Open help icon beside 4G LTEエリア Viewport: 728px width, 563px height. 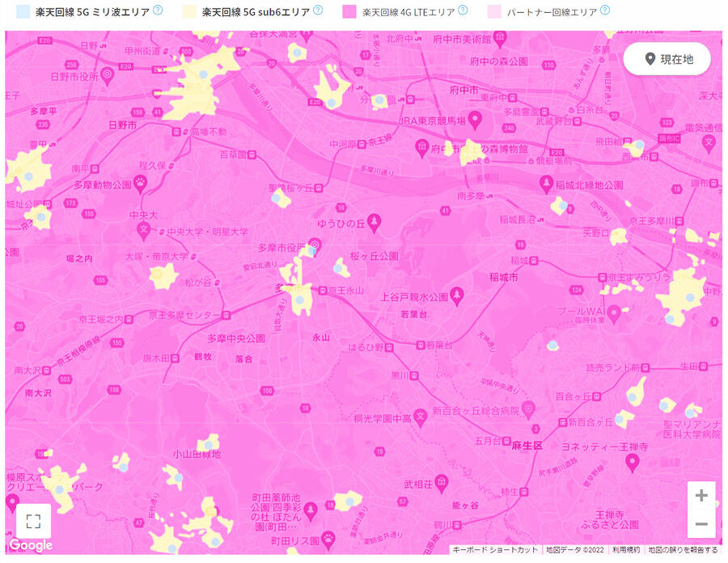coord(463,10)
